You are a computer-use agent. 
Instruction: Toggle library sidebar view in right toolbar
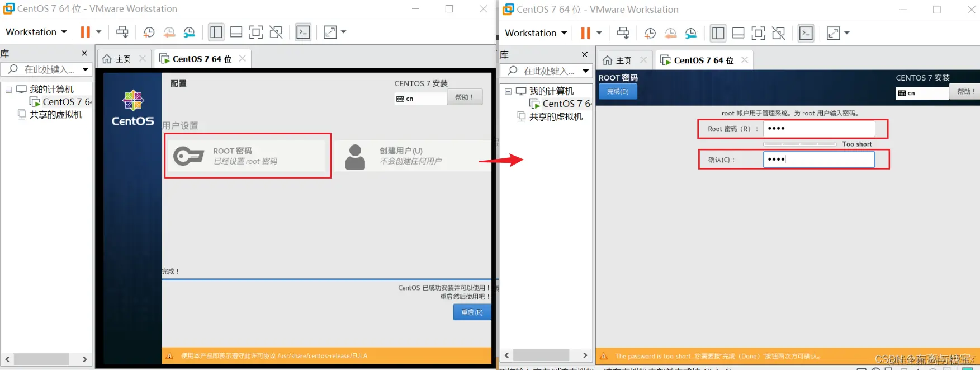click(x=718, y=33)
